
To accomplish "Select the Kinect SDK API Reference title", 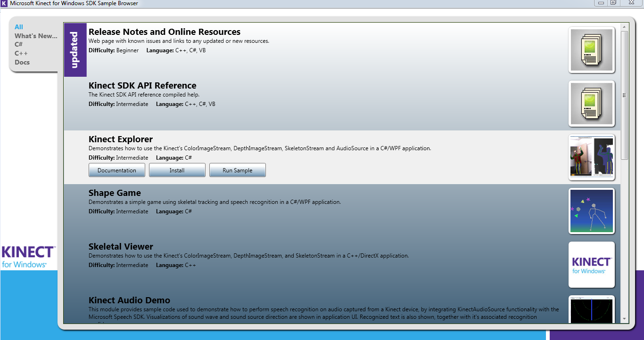I will tap(142, 86).
